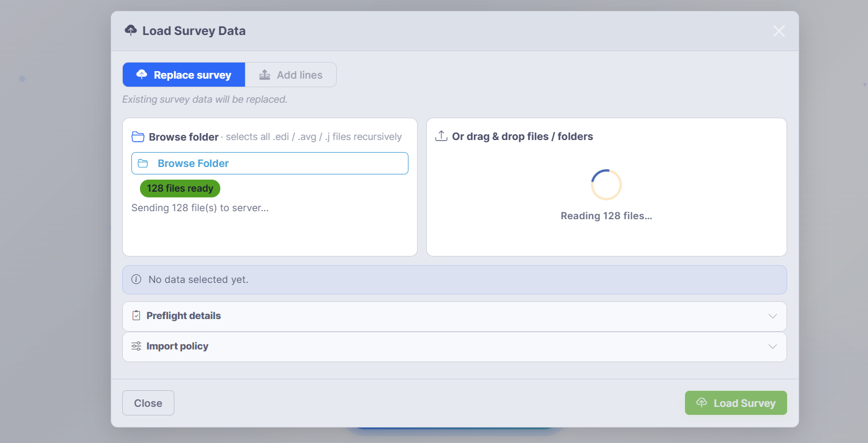Image resolution: width=868 pixels, height=443 pixels.
Task: Expand the Import policy section
Action: click(454, 347)
